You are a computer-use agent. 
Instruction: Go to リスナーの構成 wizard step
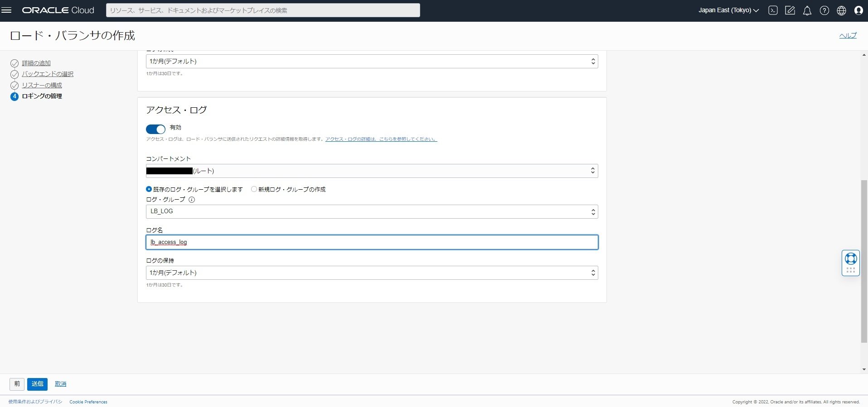click(42, 85)
